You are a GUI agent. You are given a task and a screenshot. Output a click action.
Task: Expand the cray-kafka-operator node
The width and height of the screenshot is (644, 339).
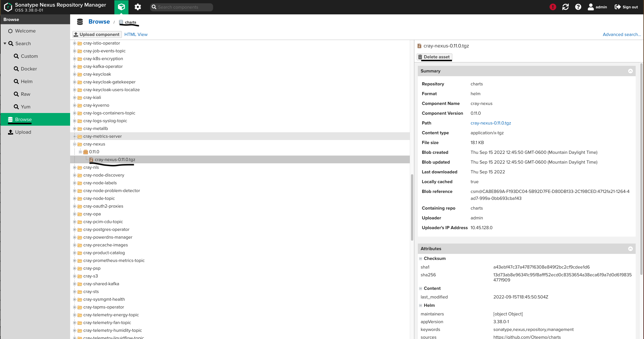pos(75,66)
